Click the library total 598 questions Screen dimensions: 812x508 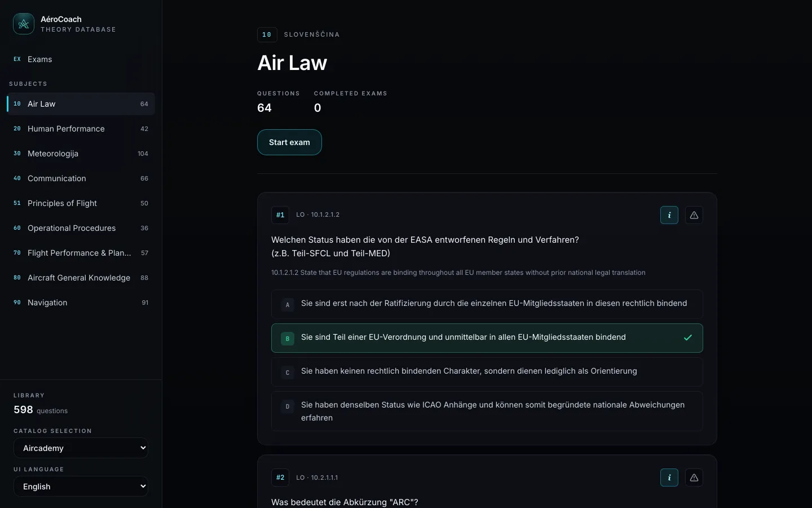(x=41, y=410)
